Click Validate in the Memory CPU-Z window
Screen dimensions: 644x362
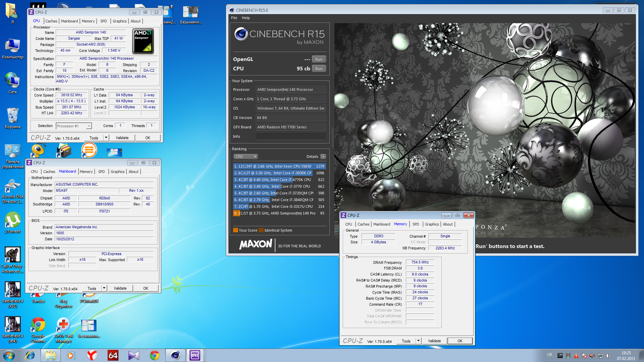pos(434,341)
